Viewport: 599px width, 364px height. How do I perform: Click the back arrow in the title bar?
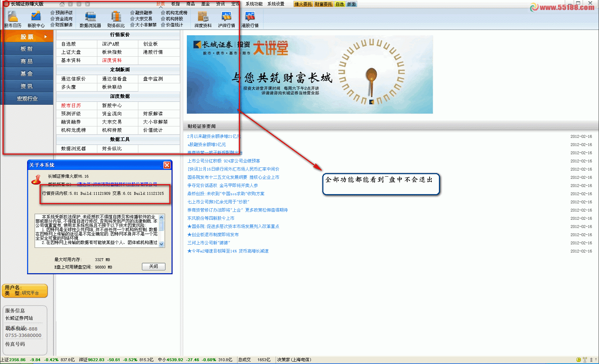pyautogui.click(x=70, y=4)
